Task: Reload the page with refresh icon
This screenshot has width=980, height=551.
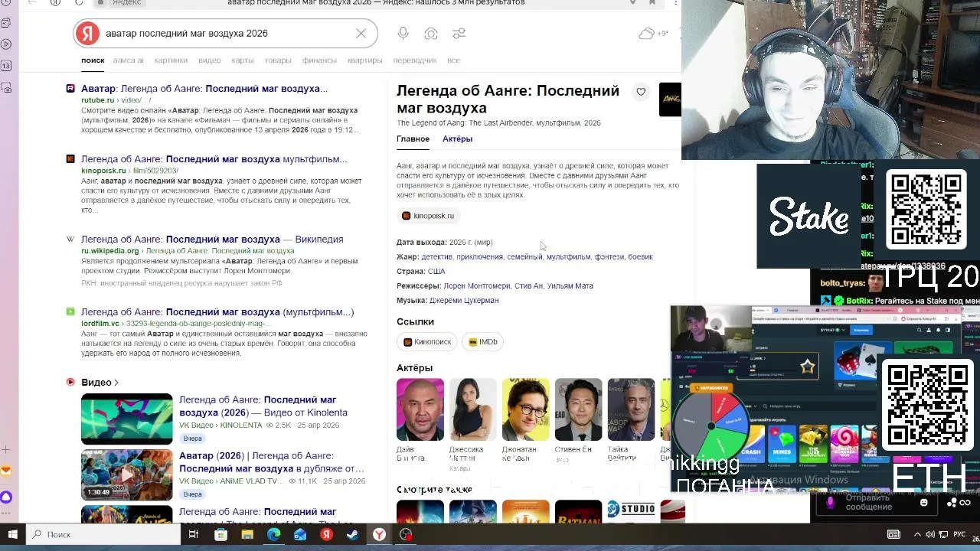Action: tap(80, 3)
